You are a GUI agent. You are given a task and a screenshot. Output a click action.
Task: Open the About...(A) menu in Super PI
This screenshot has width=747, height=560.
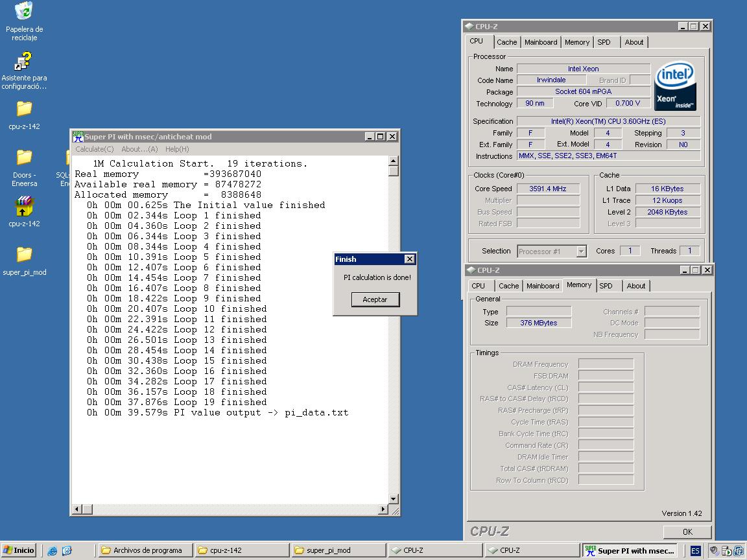click(139, 149)
